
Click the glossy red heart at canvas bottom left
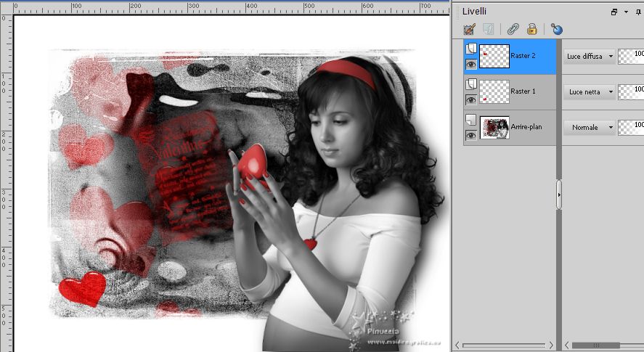click(x=83, y=289)
